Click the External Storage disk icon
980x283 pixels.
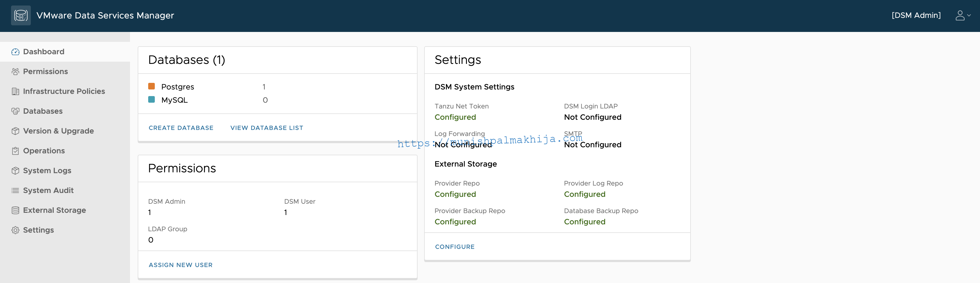click(15, 210)
